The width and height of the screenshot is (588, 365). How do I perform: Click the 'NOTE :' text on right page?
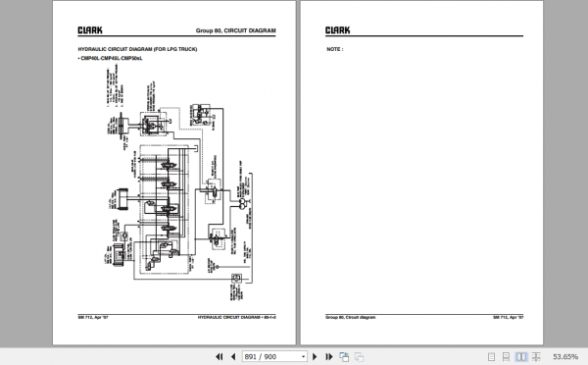point(334,49)
